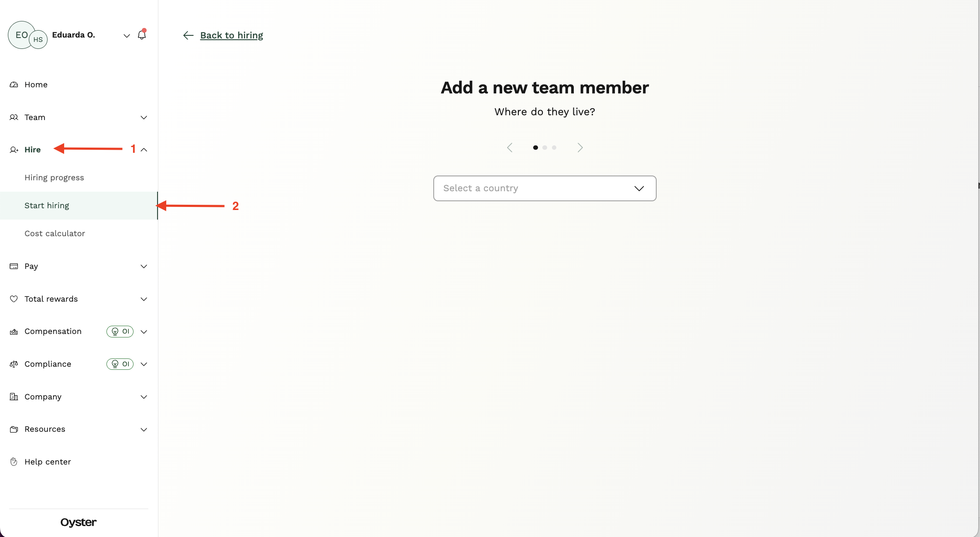Open Hiring progress in the sidebar
980x537 pixels.
pyautogui.click(x=55, y=177)
